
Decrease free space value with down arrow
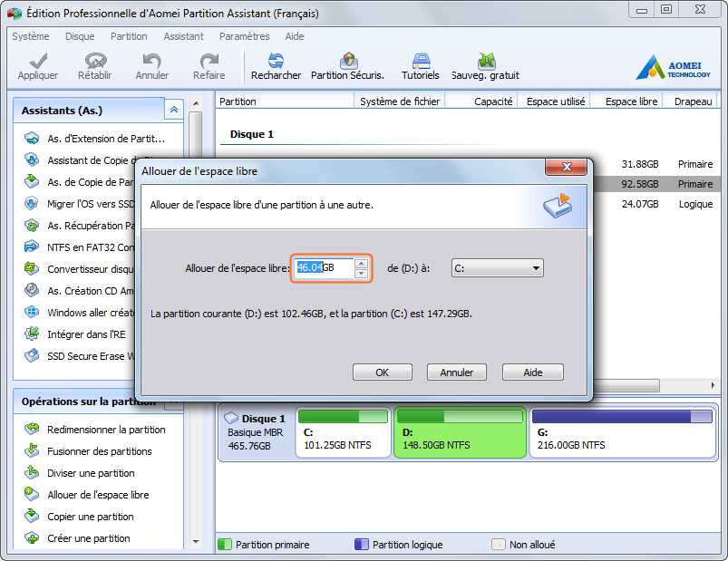(361, 273)
